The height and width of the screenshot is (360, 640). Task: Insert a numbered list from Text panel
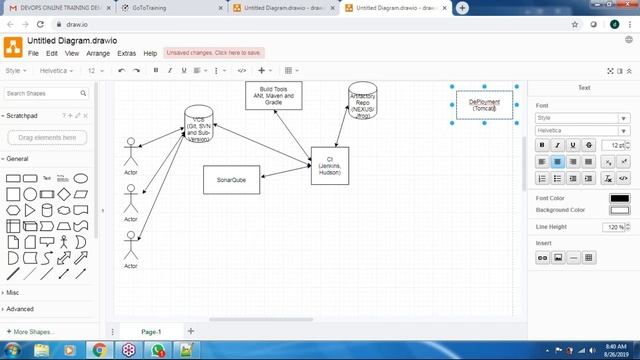click(x=542, y=178)
